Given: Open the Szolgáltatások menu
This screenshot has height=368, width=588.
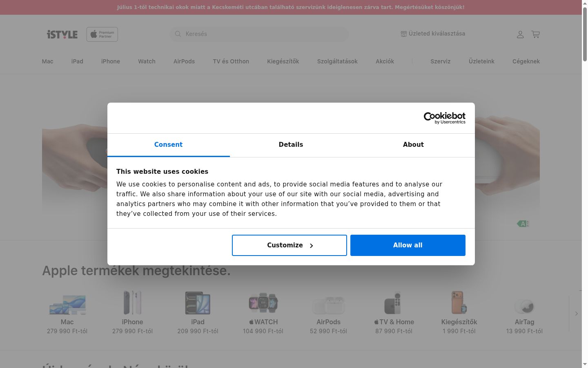Looking at the screenshot, I should click(337, 61).
